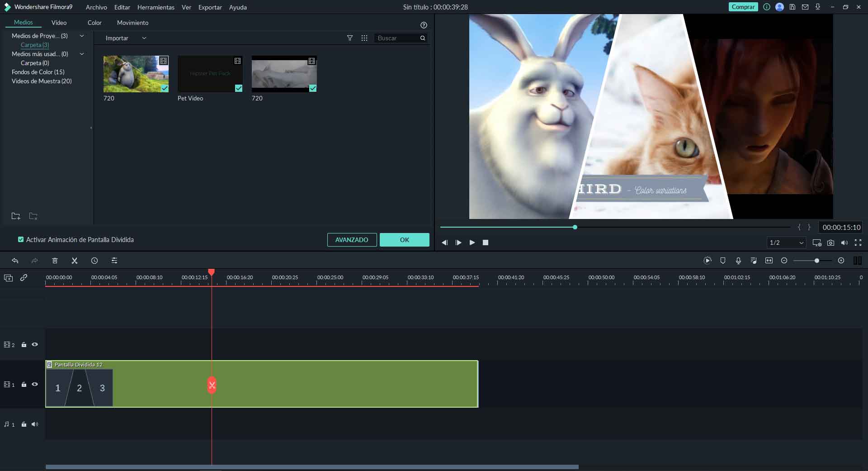This screenshot has width=868, height=471.
Task: Switch to the Movimiento tab
Action: pyautogui.click(x=132, y=23)
